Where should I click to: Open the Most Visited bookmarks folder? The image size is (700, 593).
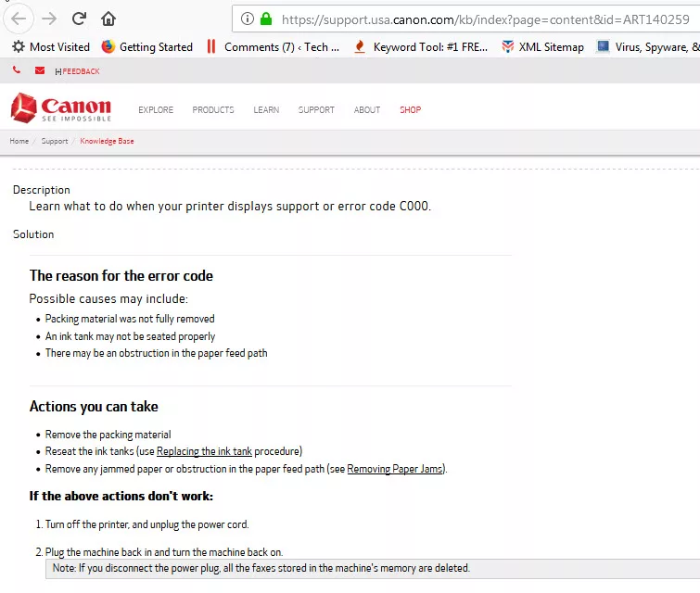(51, 47)
